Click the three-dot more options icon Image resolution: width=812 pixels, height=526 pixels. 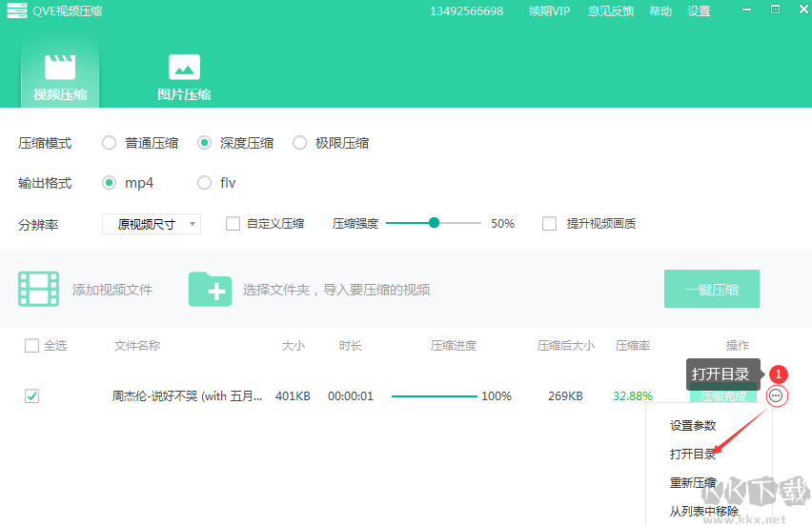777,395
